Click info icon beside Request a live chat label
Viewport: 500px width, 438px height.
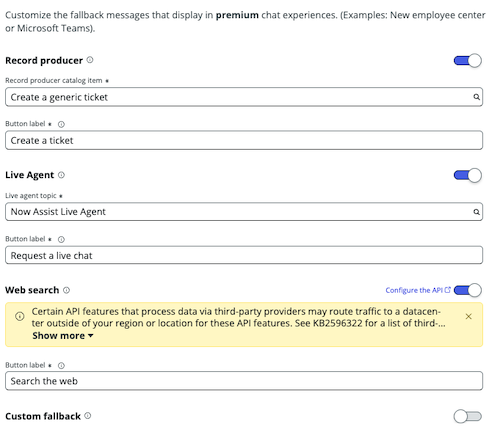[x=61, y=239]
